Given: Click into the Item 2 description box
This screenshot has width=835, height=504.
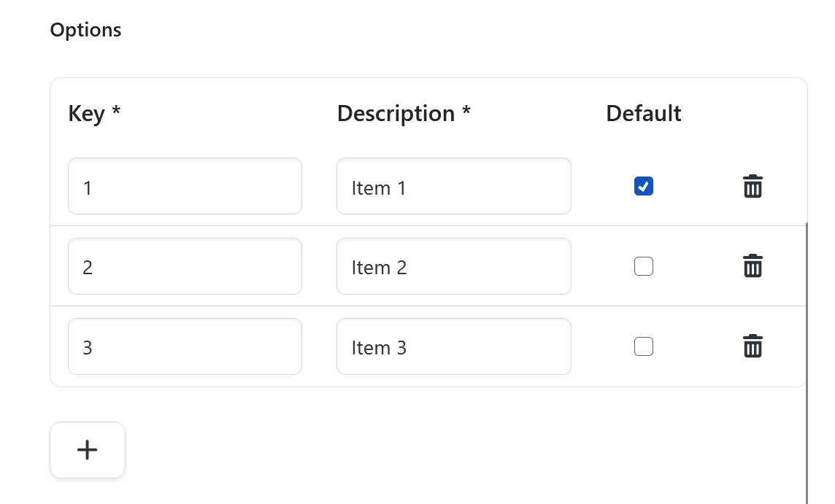Looking at the screenshot, I should point(453,267).
